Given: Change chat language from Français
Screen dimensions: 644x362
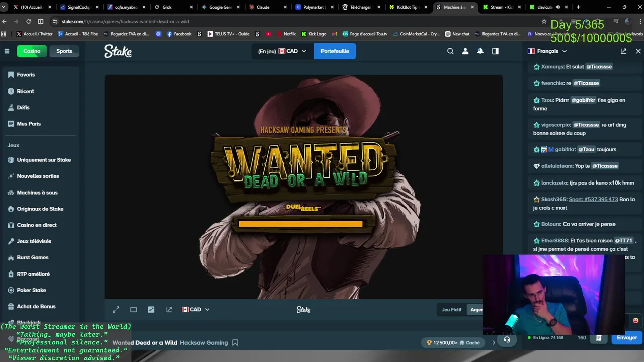Looking at the screenshot, I should [x=547, y=51].
